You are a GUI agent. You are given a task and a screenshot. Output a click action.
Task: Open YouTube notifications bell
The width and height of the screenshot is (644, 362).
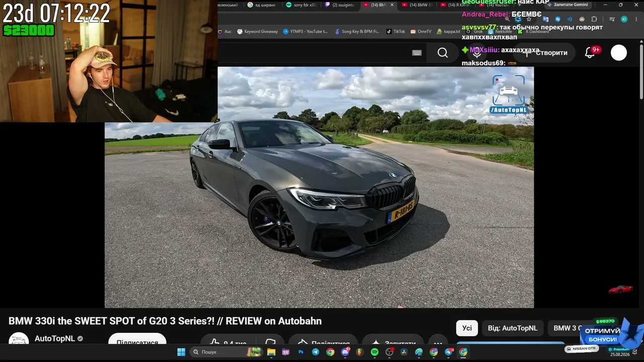pos(590,53)
